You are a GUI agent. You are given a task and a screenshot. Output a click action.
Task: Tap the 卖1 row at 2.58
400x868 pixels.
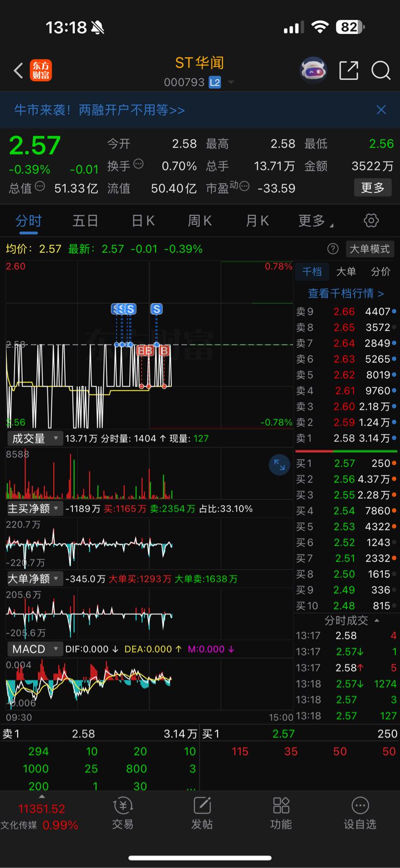(346, 438)
